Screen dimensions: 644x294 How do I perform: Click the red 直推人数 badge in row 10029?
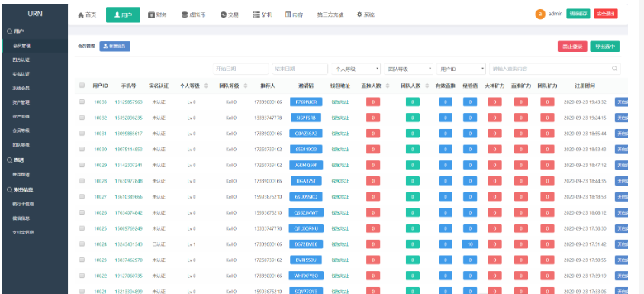coord(373,165)
